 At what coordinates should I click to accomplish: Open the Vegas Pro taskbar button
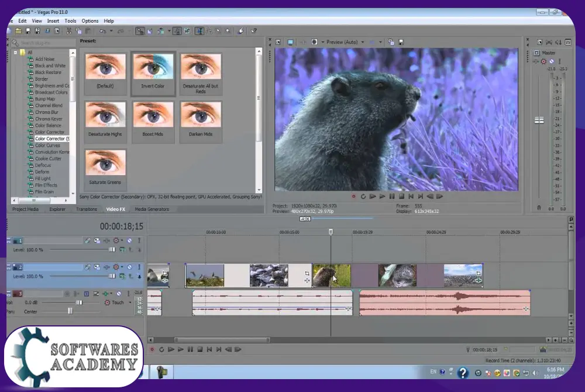161,372
